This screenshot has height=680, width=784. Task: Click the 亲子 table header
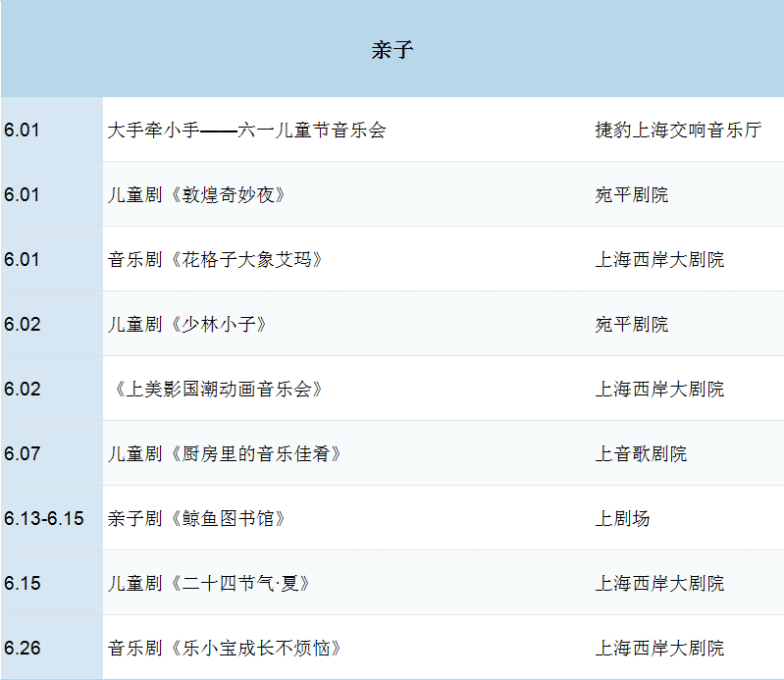(x=392, y=50)
